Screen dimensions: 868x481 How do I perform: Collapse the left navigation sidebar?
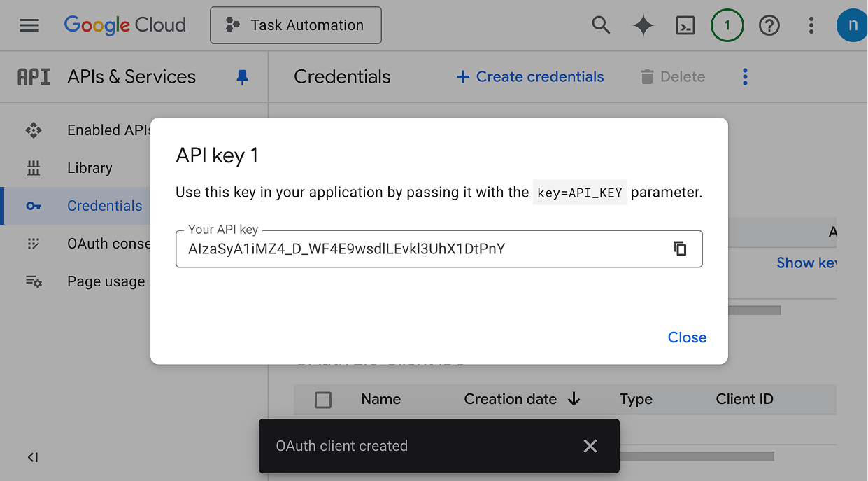33,457
